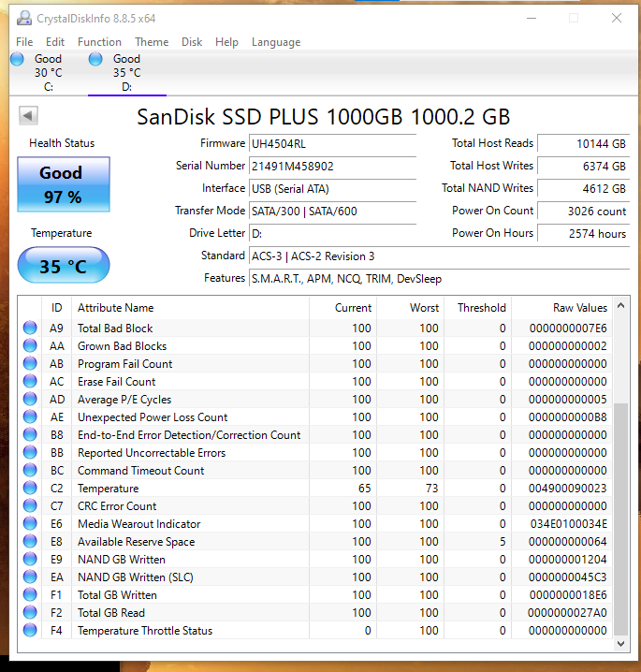Click status orb for Erase Fail Count row

pyautogui.click(x=30, y=381)
